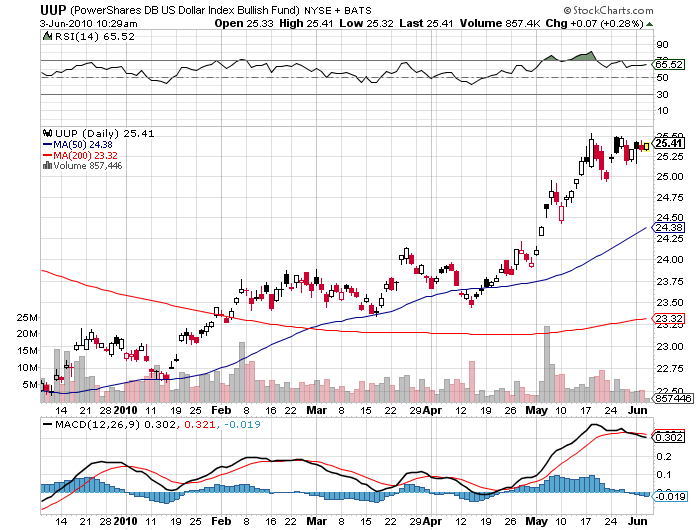
Task: Click the Feb label on price chart axis
Action: point(221,410)
